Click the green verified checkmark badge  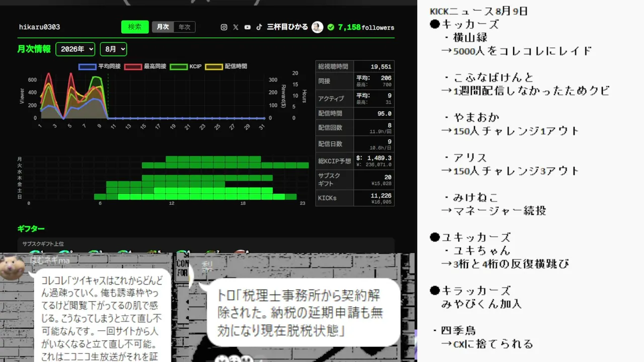pos(331,27)
